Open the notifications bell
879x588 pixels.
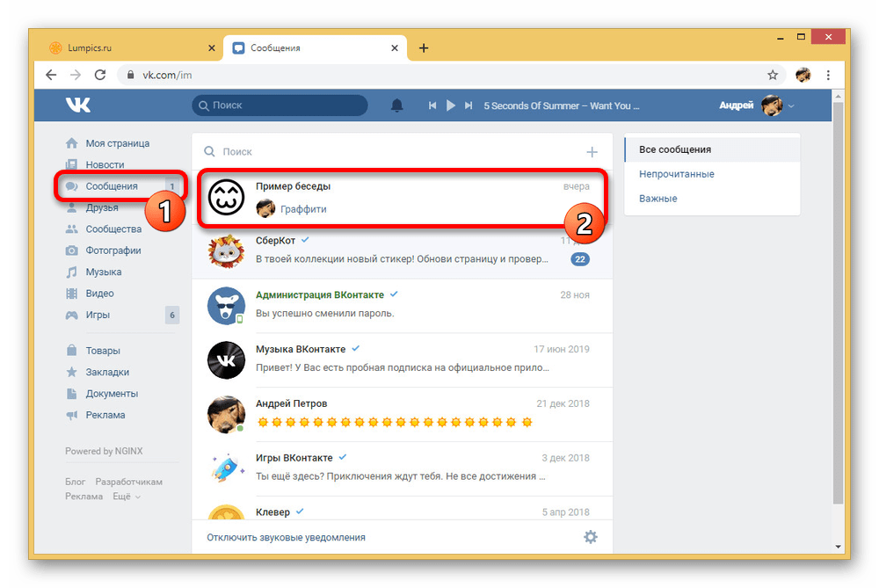397,105
